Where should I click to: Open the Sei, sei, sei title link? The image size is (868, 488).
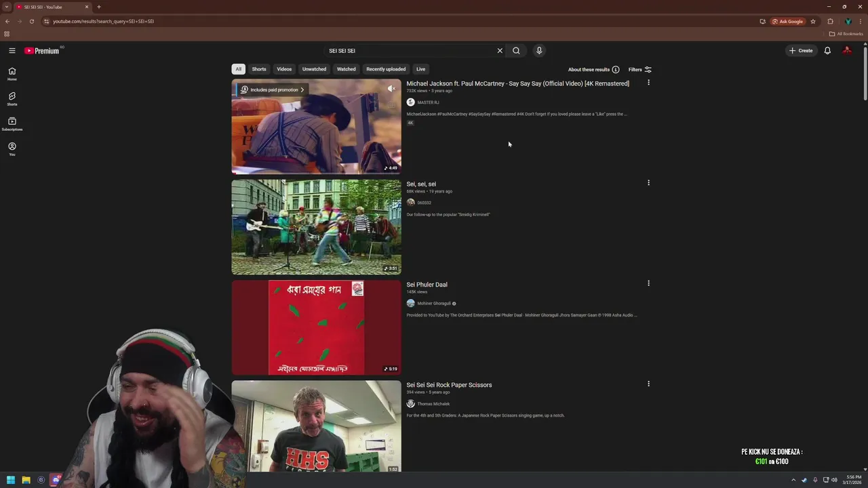pos(421,184)
